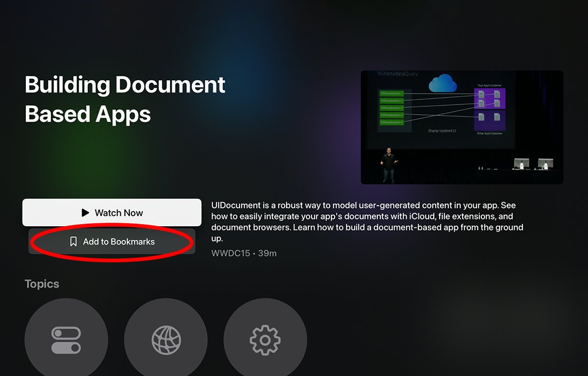This screenshot has width=588, height=376.
Task: Click the purple Your App's Container box
Action: click(x=489, y=97)
